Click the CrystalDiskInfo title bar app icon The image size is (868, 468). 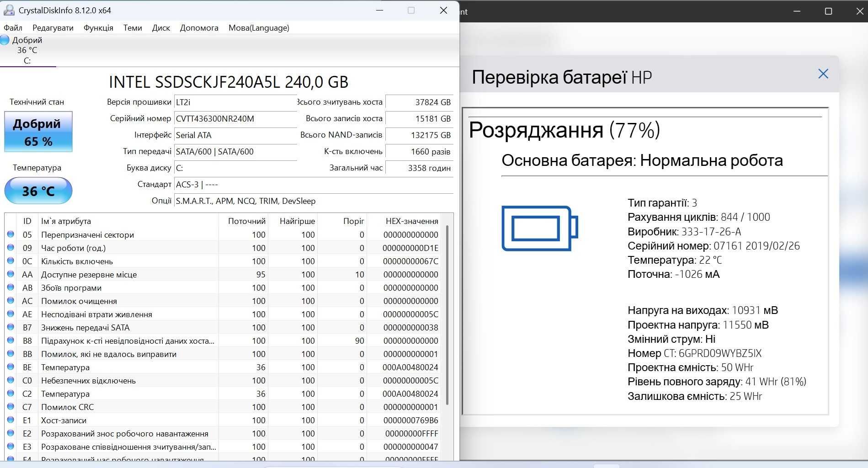pyautogui.click(x=9, y=10)
